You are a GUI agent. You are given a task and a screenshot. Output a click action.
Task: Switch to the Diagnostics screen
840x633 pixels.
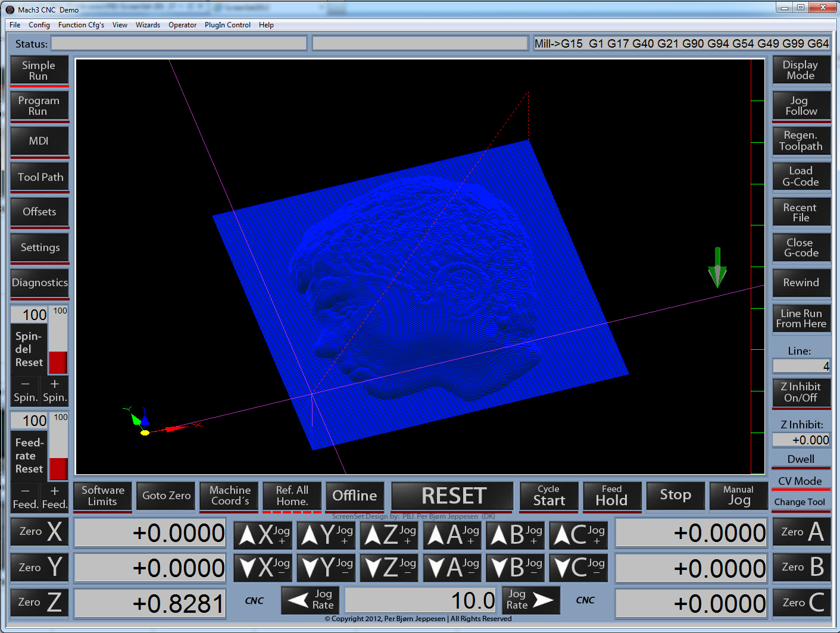[x=39, y=283]
